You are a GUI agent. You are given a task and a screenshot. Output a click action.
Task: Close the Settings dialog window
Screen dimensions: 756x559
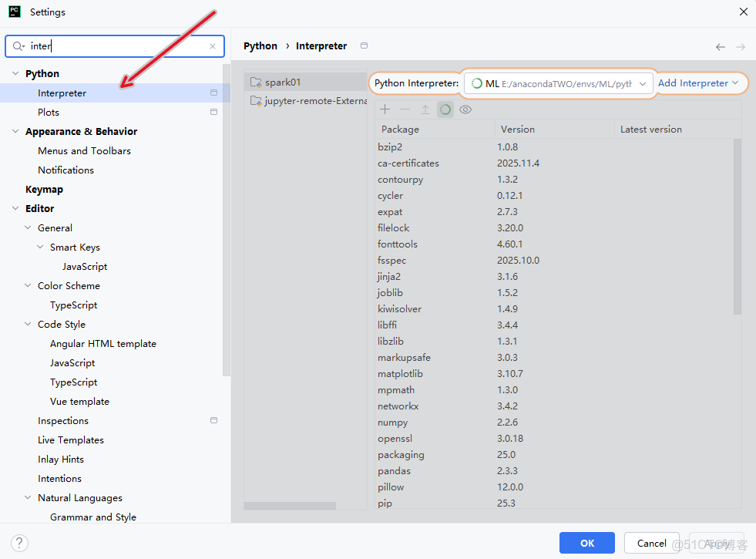click(744, 12)
